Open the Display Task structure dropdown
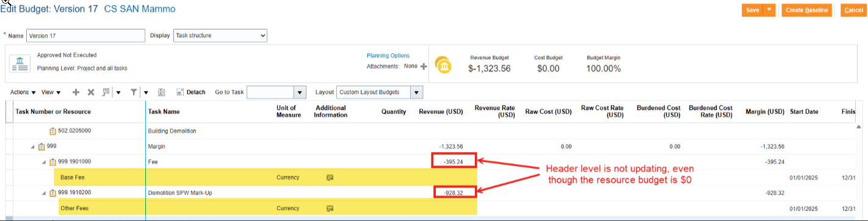 [220, 35]
